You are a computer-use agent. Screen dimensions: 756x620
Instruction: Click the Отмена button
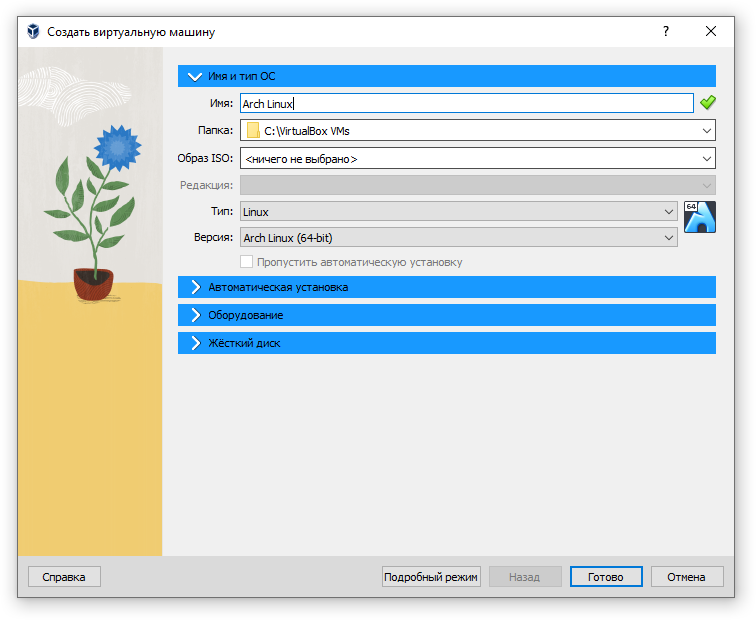point(687,577)
